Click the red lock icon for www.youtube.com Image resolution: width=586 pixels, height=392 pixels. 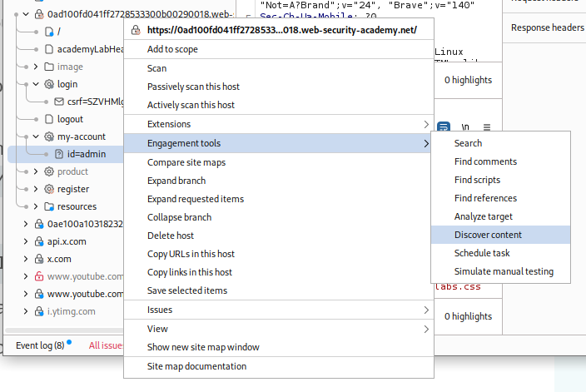coord(39,276)
